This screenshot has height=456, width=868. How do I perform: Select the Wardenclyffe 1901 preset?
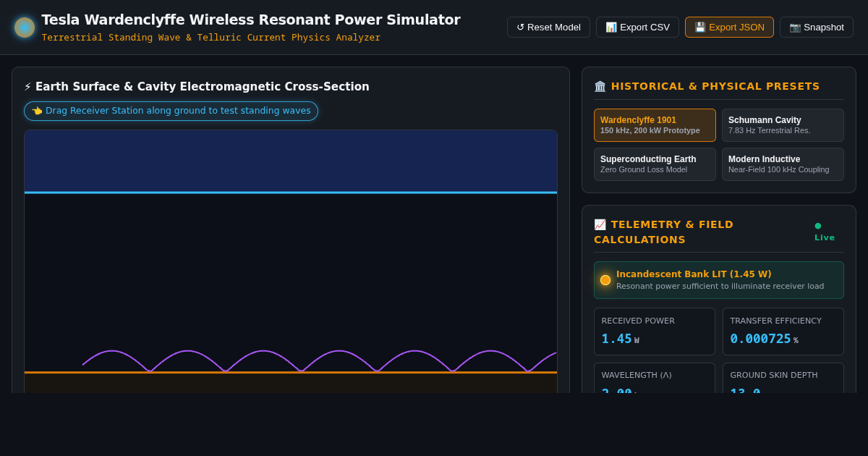click(655, 125)
